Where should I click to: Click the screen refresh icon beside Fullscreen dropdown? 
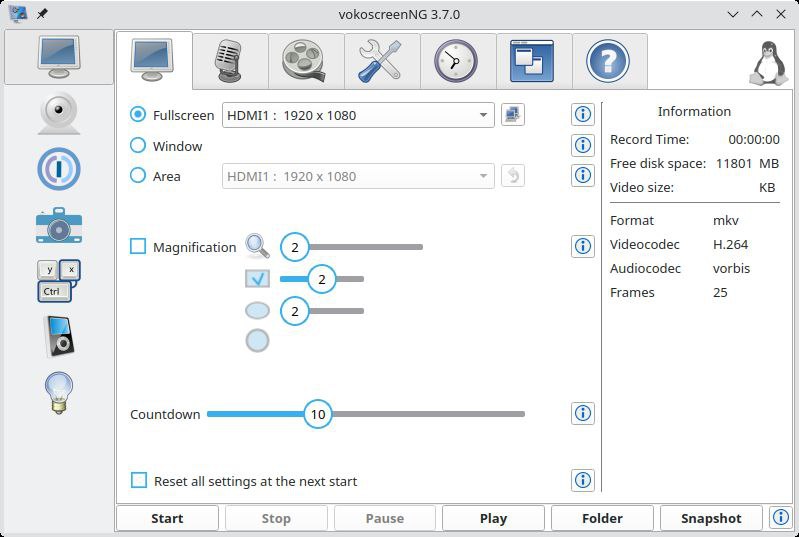pyautogui.click(x=513, y=115)
